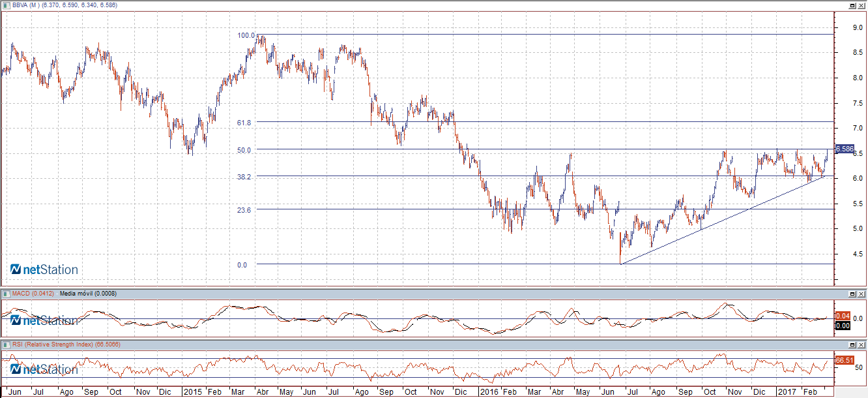Screen dimensions: 868x398
Task: Click the RSI axis label 50
Action: (x=859, y=368)
